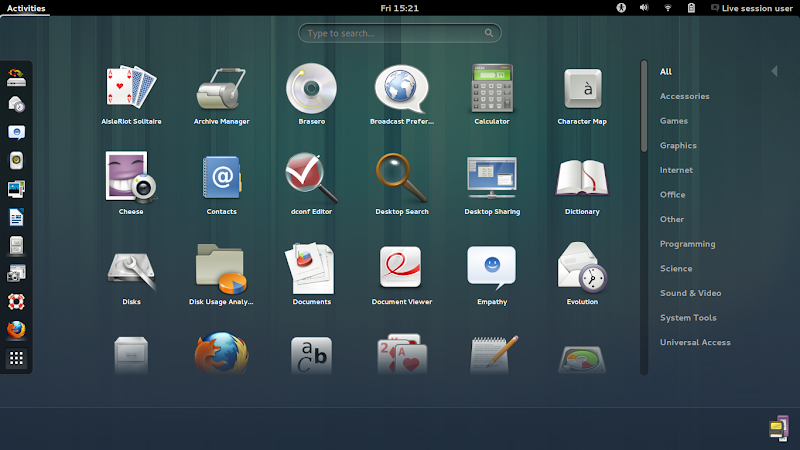The image size is (800, 450).
Task: Launch Firefox from the app grid bottom row
Action: (221, 354)
